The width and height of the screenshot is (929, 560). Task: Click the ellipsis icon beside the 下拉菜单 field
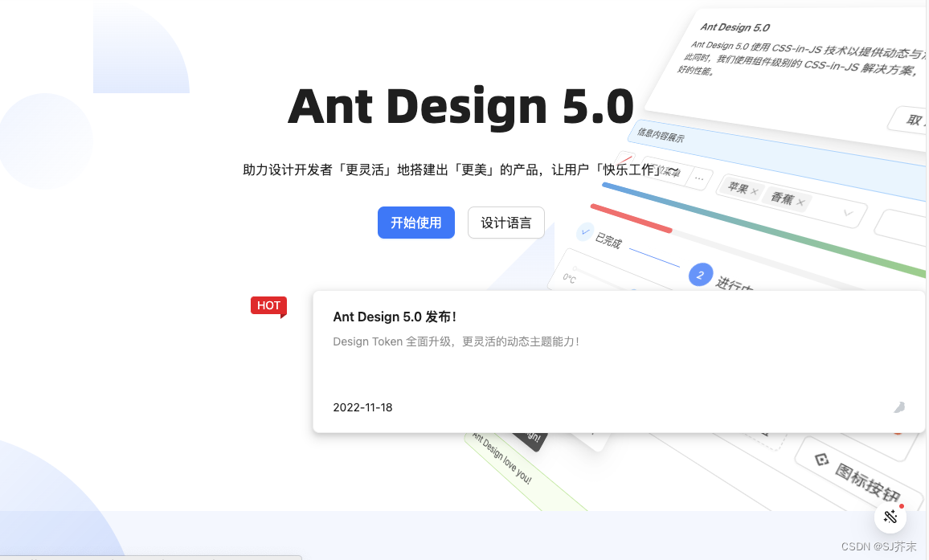699,178
